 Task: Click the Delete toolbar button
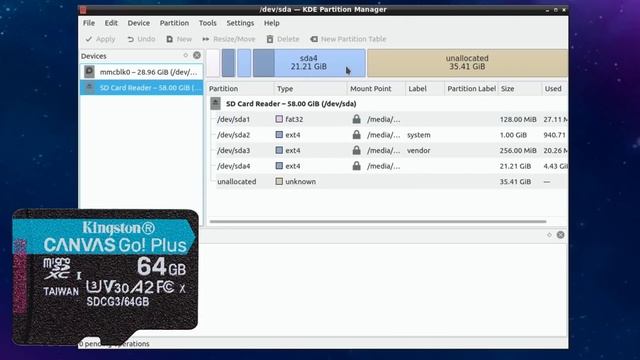(x=283, y=39)
